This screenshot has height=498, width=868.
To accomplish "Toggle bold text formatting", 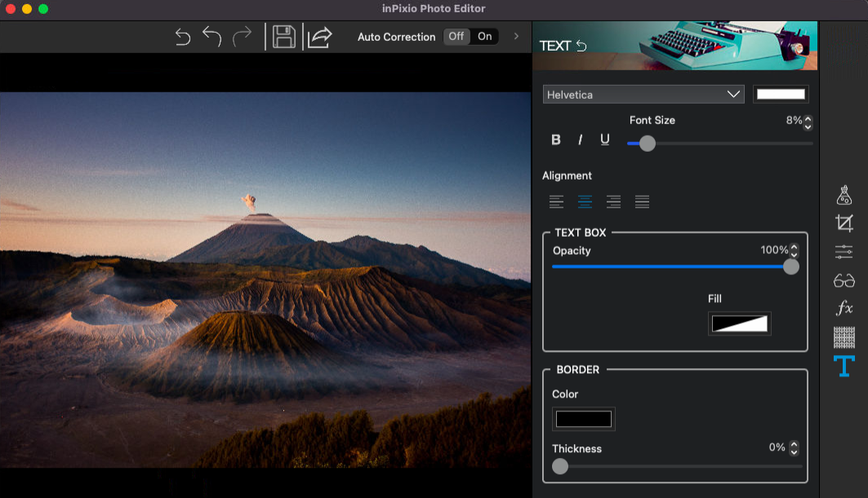I will click(556, 140).
